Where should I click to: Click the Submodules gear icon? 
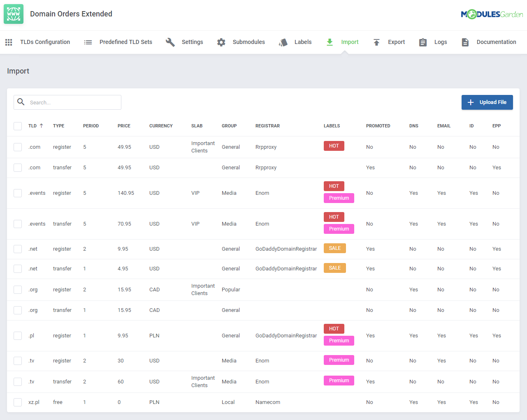(x=221, y=42)
